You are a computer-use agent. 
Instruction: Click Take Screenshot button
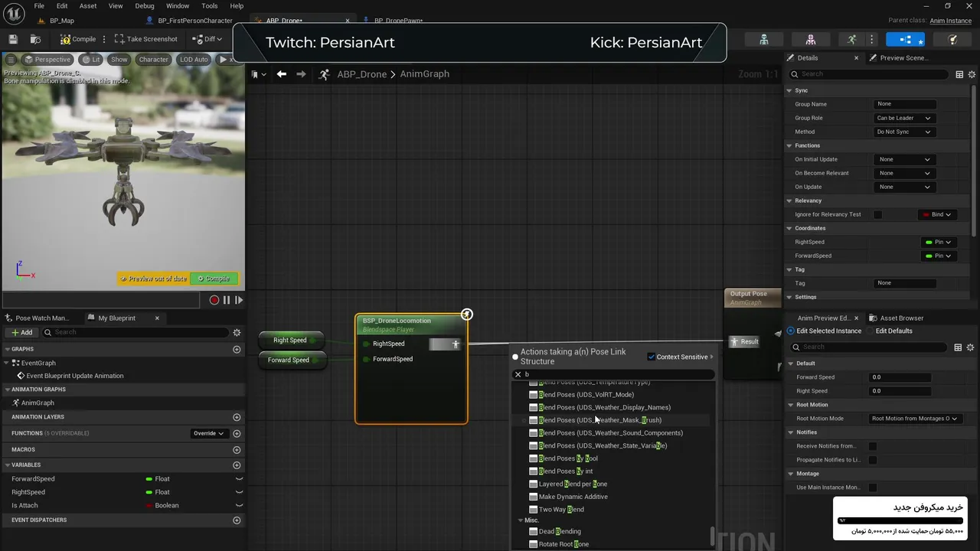coord(145,39)
